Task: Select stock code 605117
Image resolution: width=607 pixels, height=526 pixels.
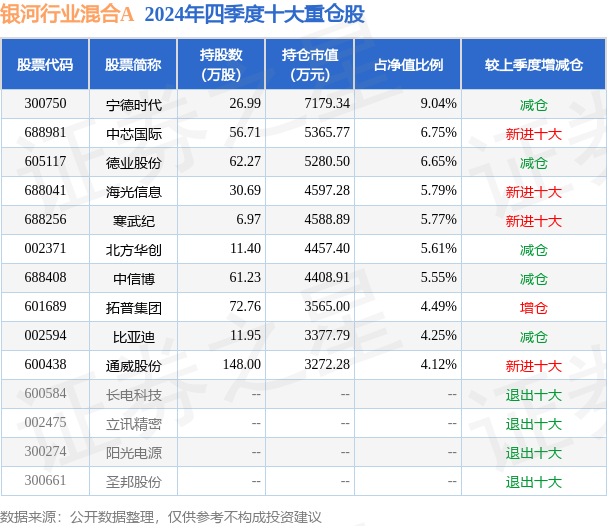Action: 45,161
